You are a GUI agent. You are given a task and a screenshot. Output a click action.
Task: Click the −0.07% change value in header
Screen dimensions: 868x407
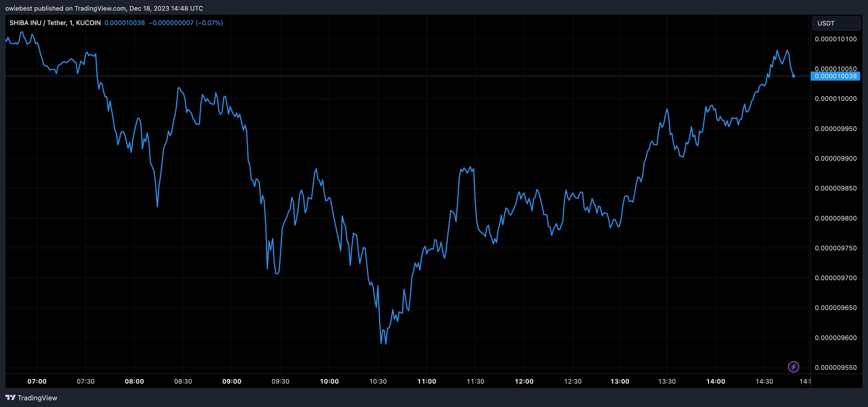pyautogui.click(x=209, y=23)
